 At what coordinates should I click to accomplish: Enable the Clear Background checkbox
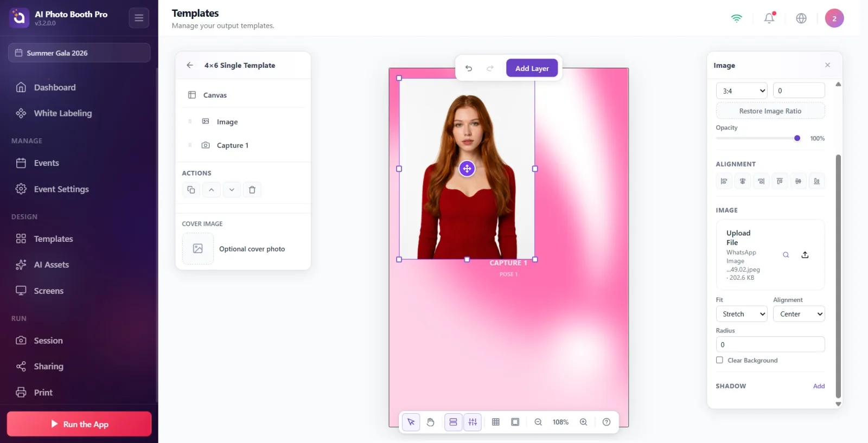pos(720,360)
